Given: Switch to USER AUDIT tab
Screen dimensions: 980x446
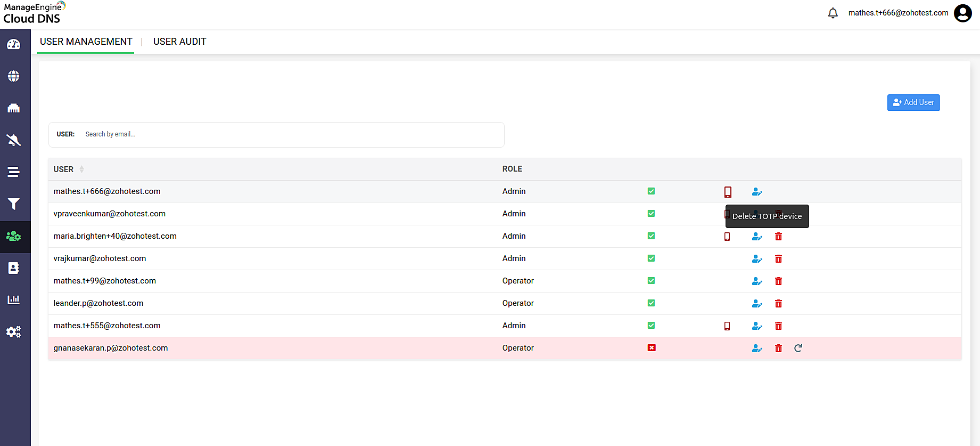Looking at the screenshot, I should 179,42.
